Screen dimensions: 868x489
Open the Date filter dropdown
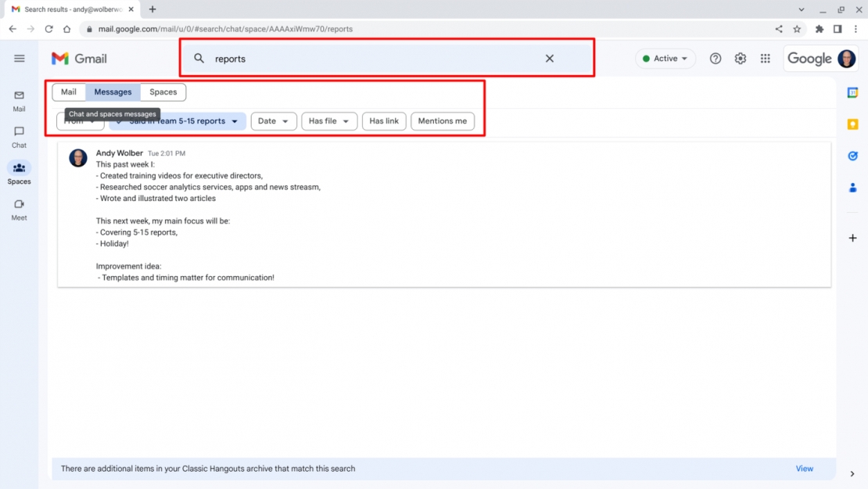pyautogui.click(x=273, y=120)
